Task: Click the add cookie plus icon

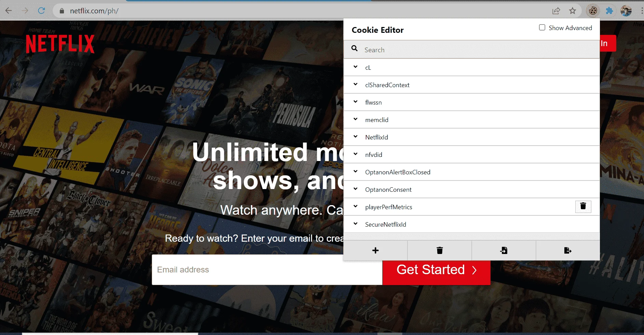Action: click(x=375, y=251)
